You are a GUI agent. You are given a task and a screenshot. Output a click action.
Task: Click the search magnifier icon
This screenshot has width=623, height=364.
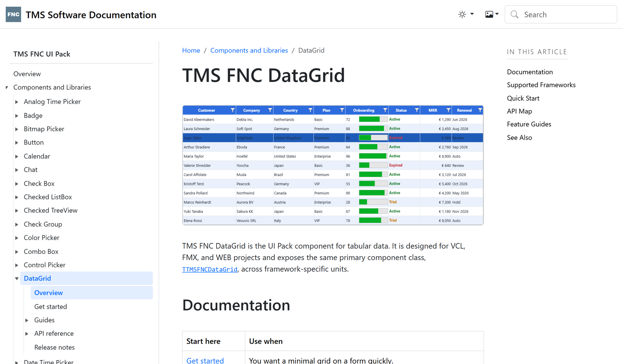click(x=514, y=14)
